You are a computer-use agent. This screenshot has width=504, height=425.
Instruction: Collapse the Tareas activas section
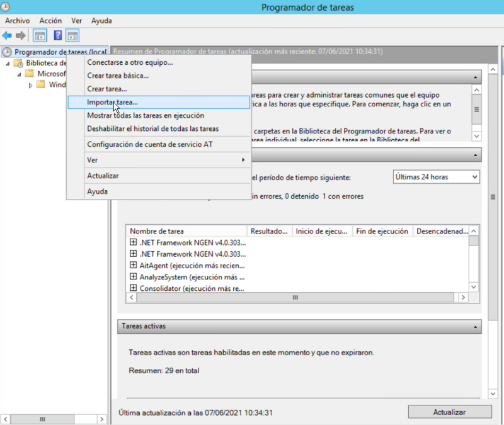click(475, 327)
